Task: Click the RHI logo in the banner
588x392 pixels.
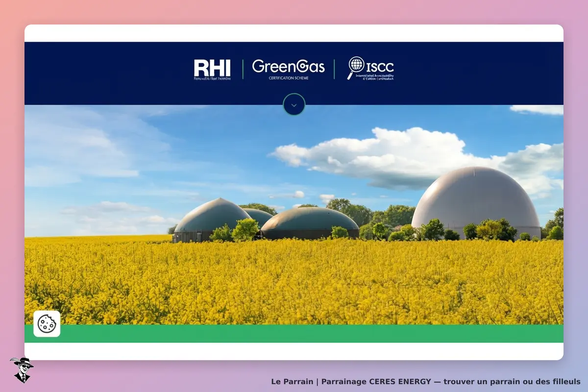Action: 212,70
